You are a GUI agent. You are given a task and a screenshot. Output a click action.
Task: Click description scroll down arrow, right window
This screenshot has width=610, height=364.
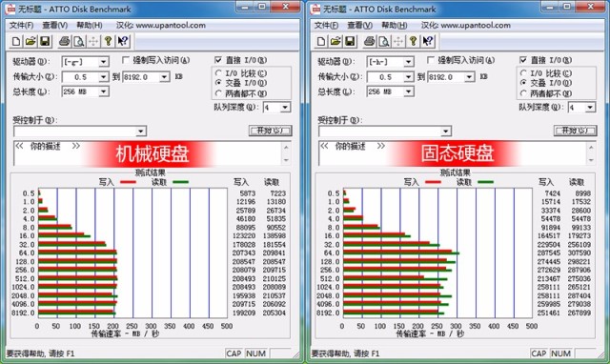tap(591, 160)
